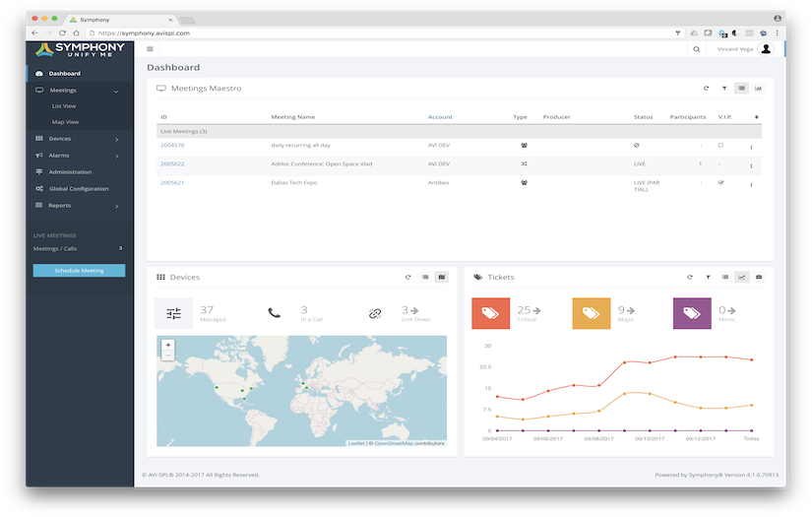Click the hamburger menu icon in top bar
The height and width of the screenshot is (517, 812).
[150, 49]
